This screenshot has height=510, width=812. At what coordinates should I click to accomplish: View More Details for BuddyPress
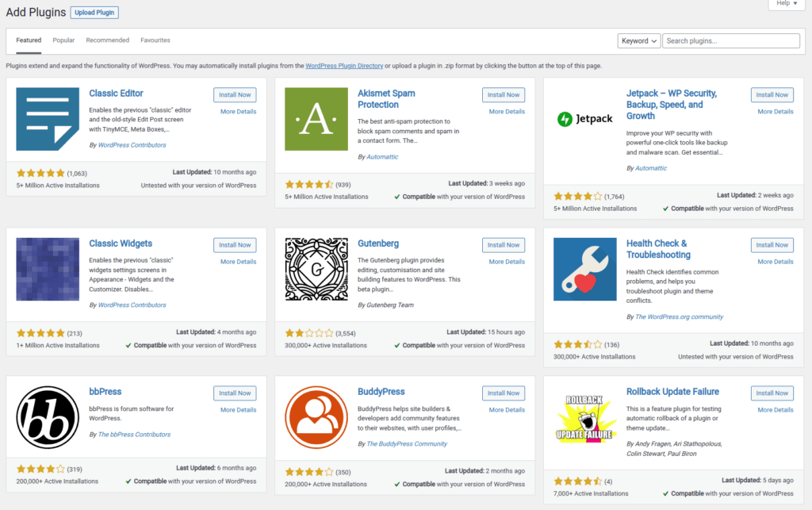click(x=507, y=409)
